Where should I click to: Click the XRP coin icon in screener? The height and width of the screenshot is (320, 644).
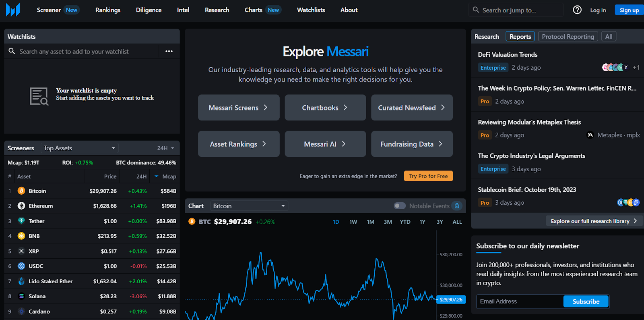coord(21,251)
